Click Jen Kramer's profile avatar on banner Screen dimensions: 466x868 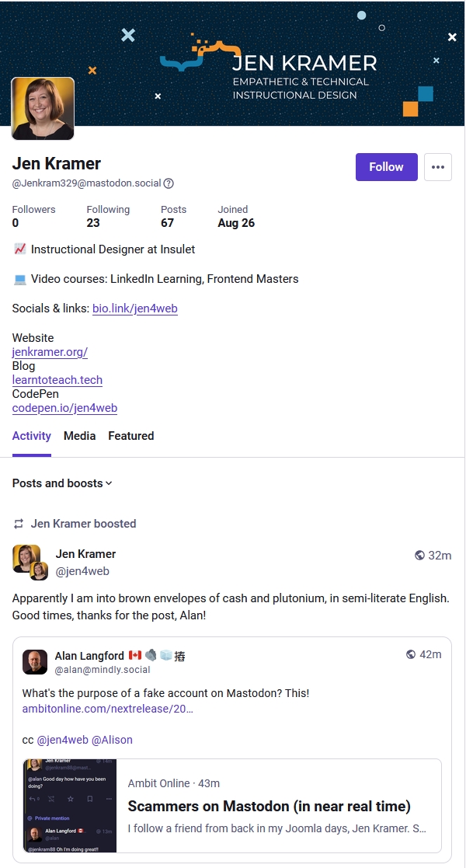pyautogui.click(x=43, y=109)
